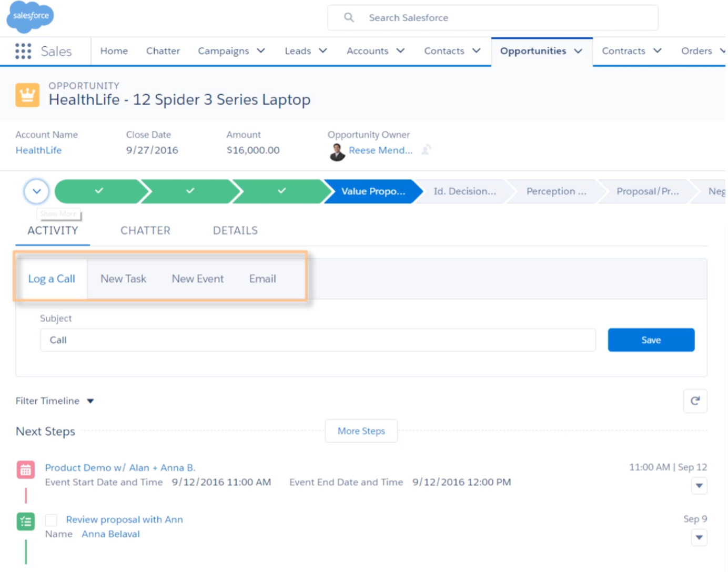
Task: Switch to the ACTIVITY tab
Action: (53, 230)
